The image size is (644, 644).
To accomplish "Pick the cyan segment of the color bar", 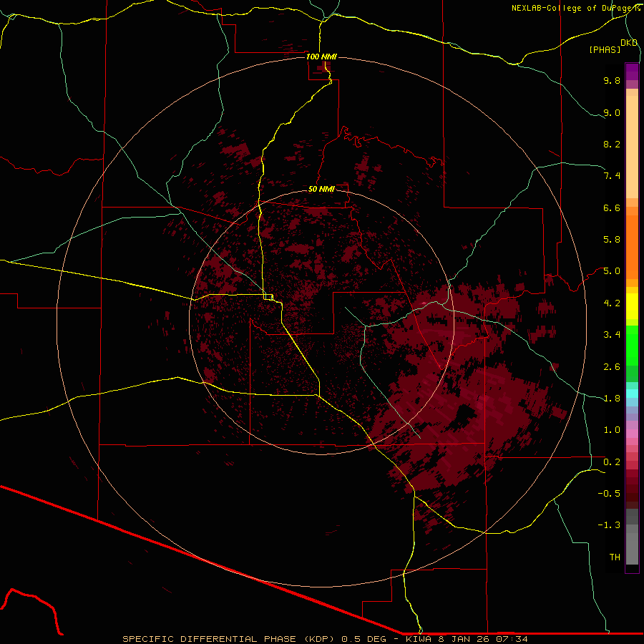I will point(632,393).
